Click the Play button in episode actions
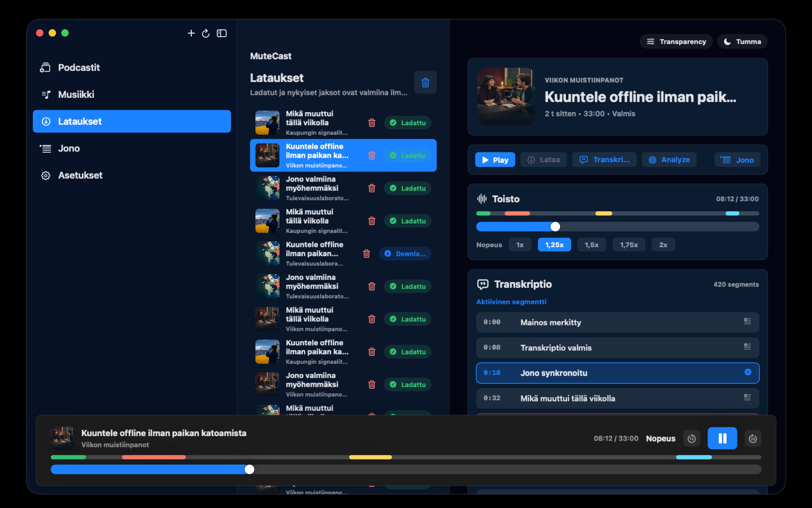Image resolution: width=812 pixels, height=508 pixels. pos(495,159)
